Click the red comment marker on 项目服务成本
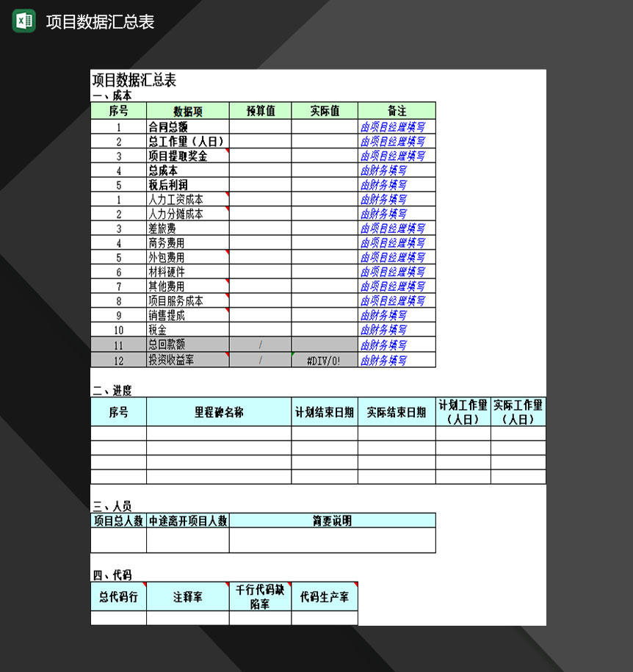 227,296
